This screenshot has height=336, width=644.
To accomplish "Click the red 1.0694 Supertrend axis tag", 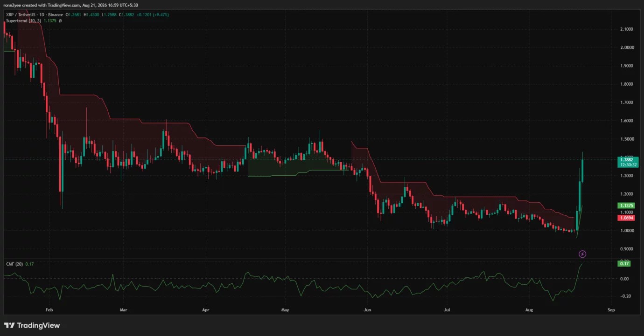I will [626, 218].
